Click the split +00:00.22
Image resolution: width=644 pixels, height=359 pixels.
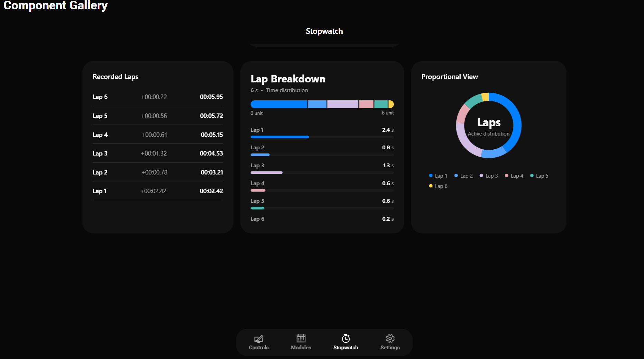click(154, 97)
